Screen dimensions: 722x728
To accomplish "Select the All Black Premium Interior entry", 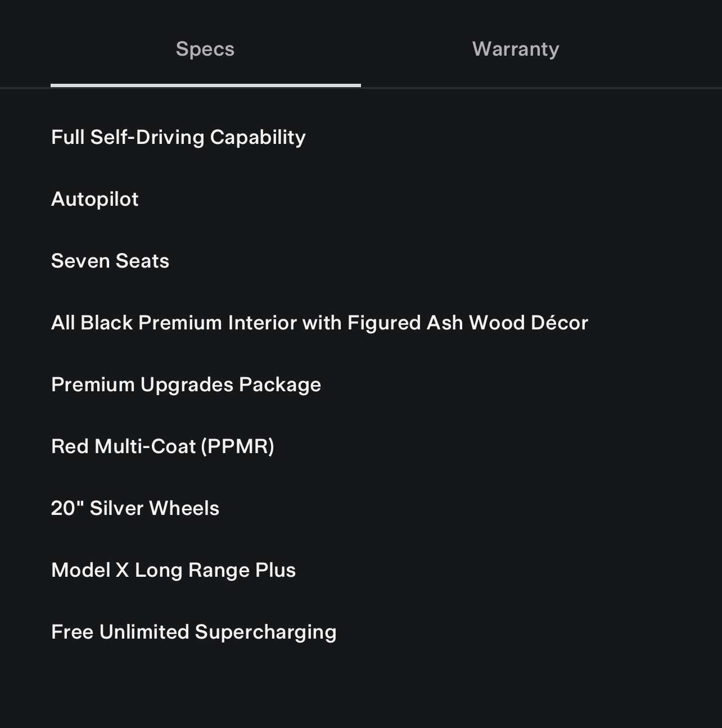I will click(x=319, y=323).
